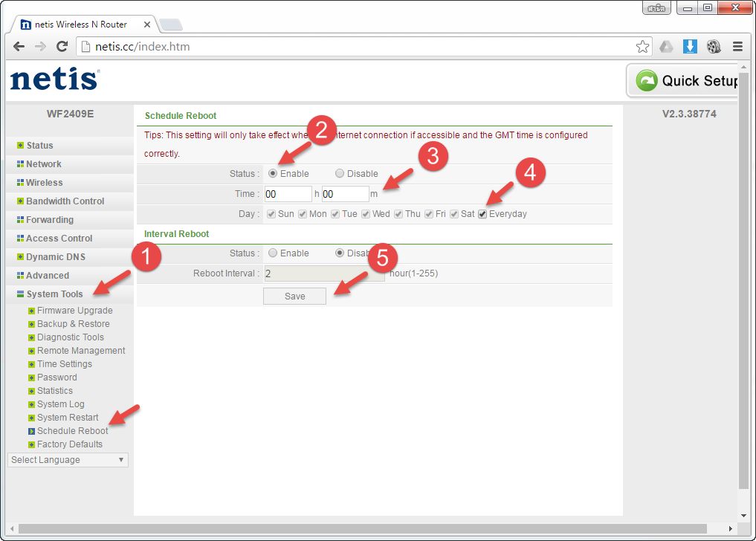Viewport: 756px width, 541px height.
Task: Click the System Tools collapse icon
Action: click(20, 294)
